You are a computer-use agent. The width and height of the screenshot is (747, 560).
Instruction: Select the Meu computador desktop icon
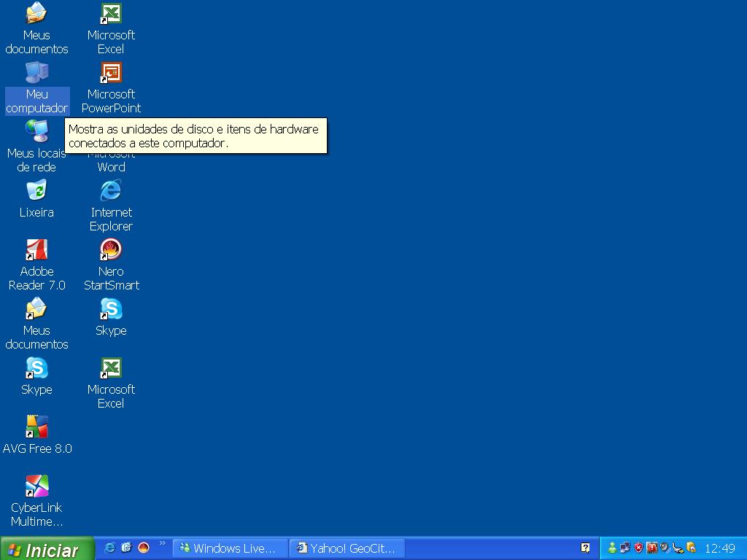click(36, 88)
